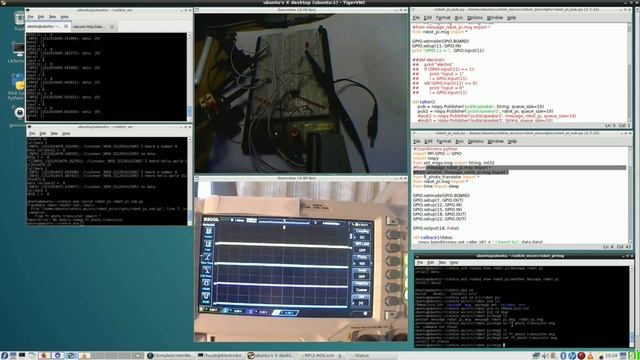This screenshot has height=360, width=640.
Task: Click into the bottom-right terminal prompt area
Action: click(522, 307)
